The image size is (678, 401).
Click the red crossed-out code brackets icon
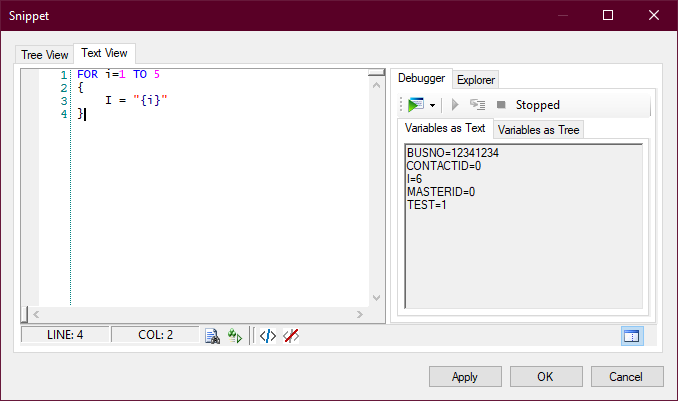[290, 336]
